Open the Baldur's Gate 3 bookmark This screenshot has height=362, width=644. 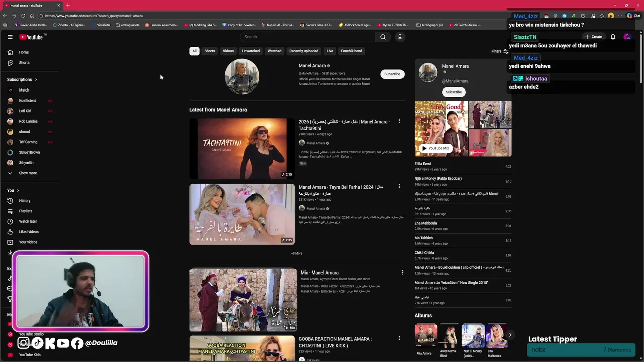pos(315,25)
